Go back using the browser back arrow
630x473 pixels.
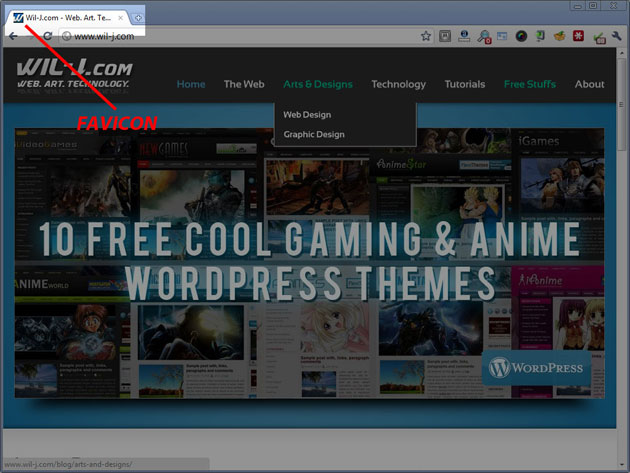(13, 36)
